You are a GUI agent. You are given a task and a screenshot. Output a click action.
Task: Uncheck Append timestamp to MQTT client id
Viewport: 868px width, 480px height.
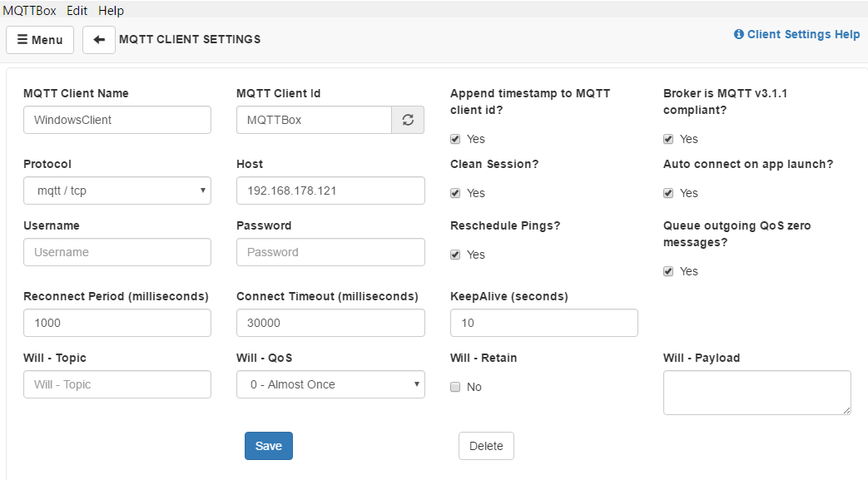click(455, 139)
